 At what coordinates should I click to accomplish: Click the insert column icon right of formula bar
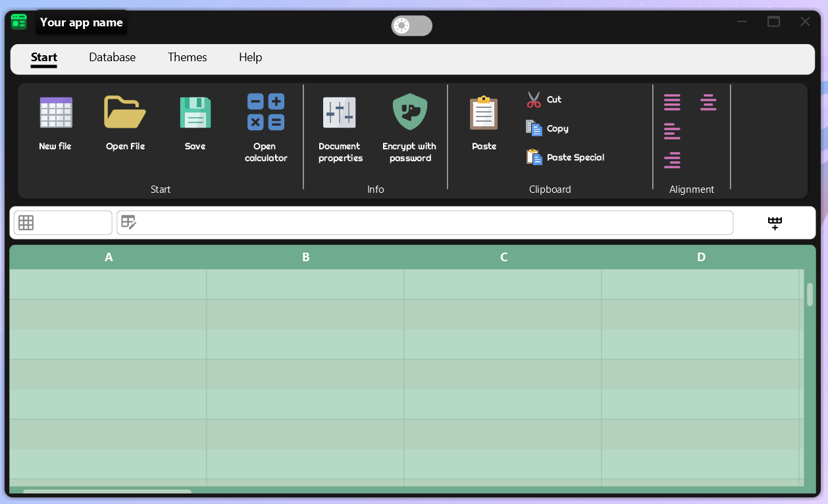pos(775,223)
